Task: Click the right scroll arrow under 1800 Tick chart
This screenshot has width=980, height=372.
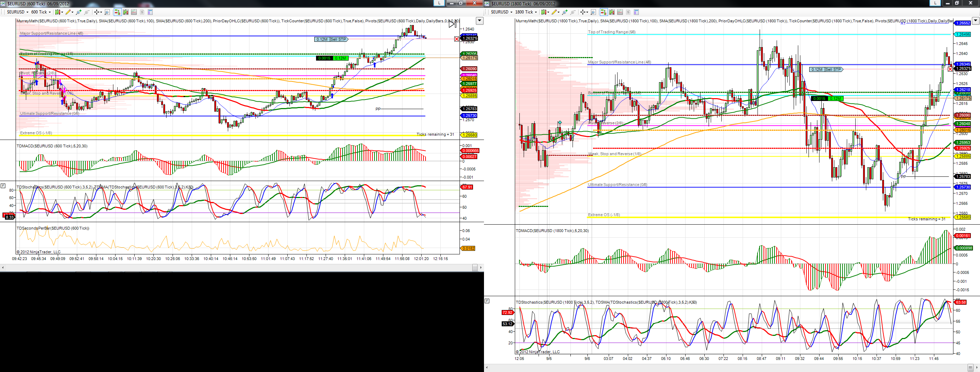Action: (977, 367)
